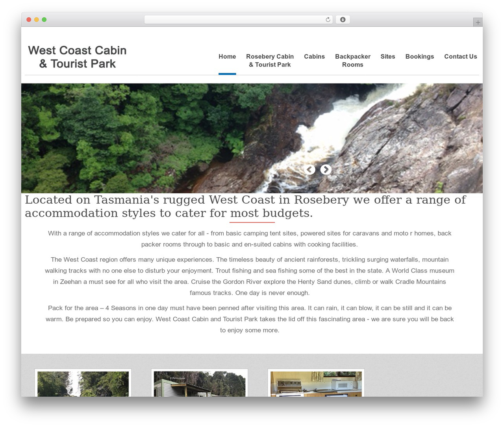Click the West Coast Cabin & Tourist Park logo
Screen dimensions: 504x427
click(x=77, y=57)
